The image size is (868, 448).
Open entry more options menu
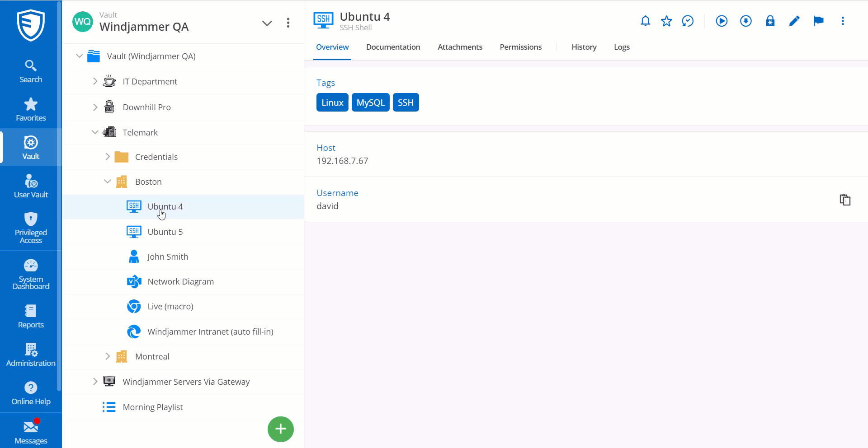click(842, 21)
